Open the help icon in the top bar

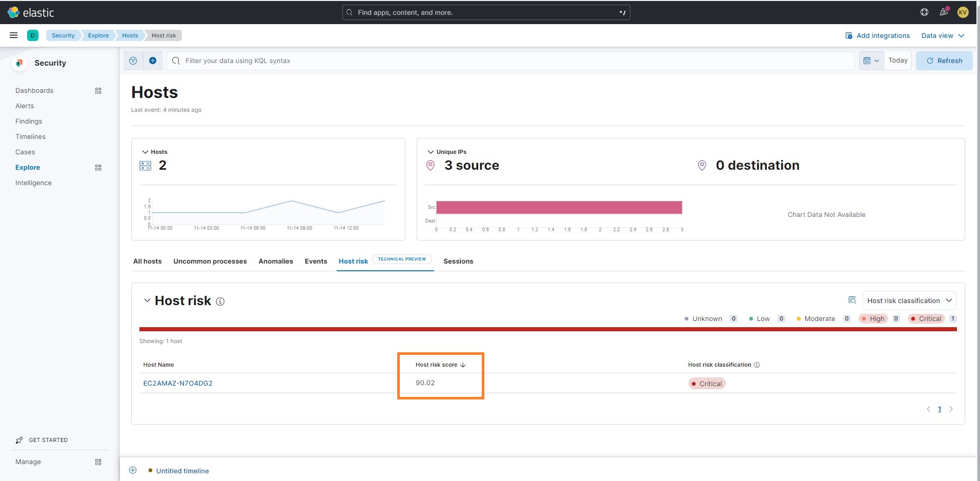tap(924, 12)
